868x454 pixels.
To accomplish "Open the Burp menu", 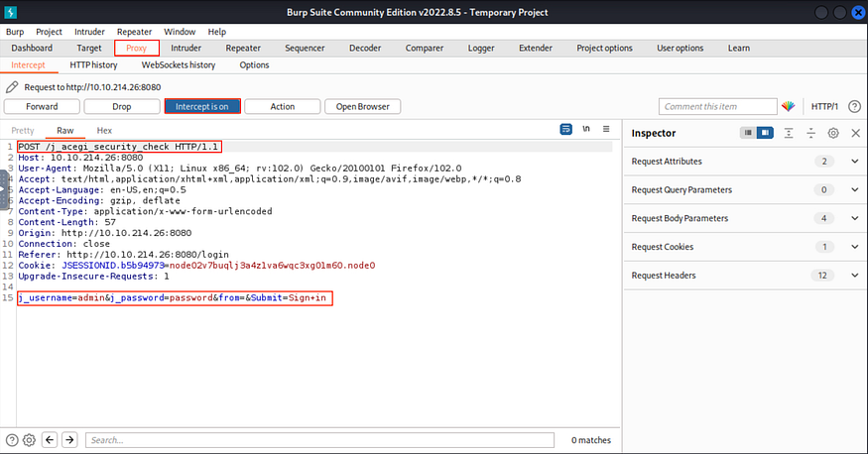I will point(15,32).
